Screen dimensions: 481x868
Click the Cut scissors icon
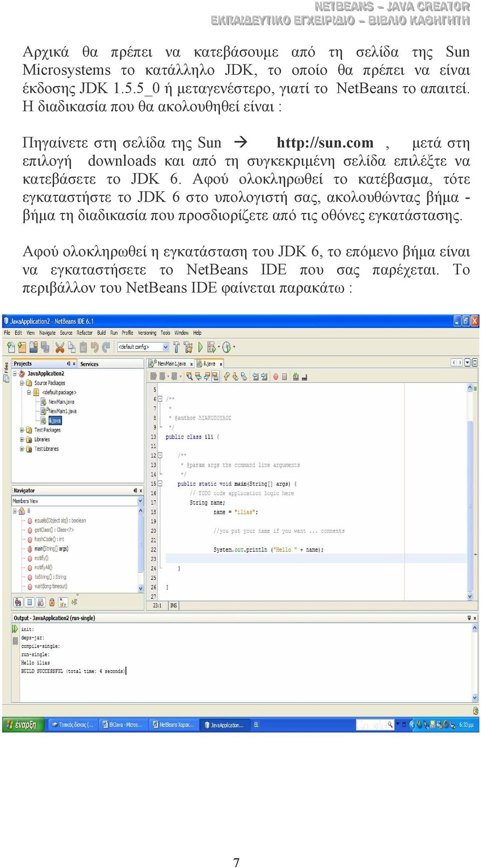[60, 347]
